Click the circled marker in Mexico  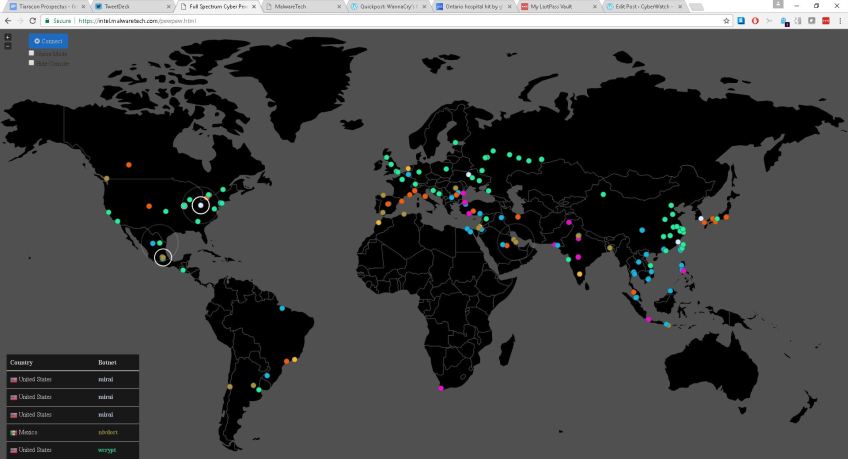163,258
